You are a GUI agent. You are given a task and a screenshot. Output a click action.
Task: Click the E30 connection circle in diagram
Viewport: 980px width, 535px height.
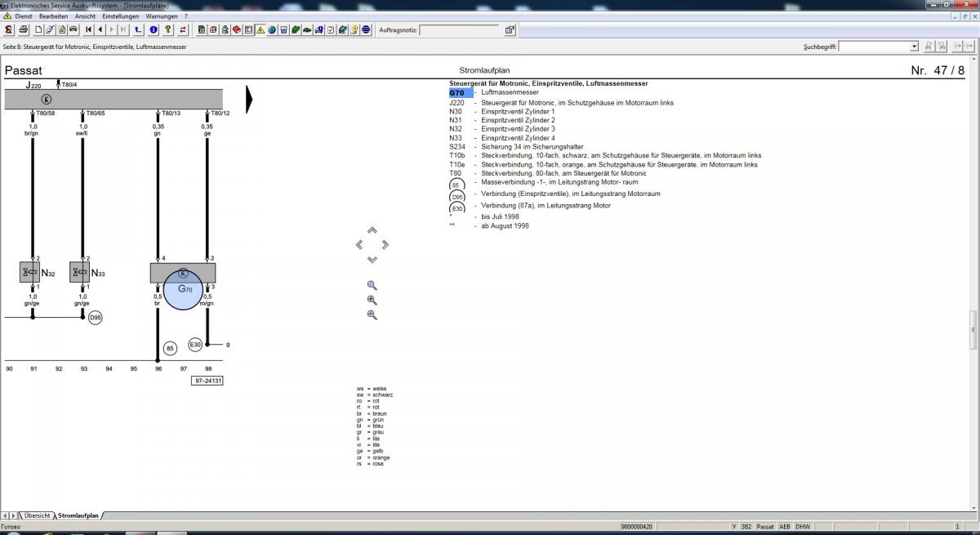click(x=195, y=345)
